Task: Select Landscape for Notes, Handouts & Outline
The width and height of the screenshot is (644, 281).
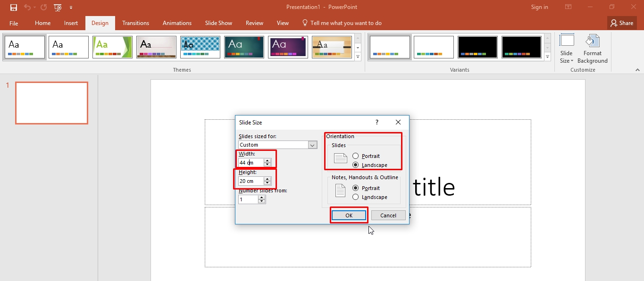Action: [355, 197]
